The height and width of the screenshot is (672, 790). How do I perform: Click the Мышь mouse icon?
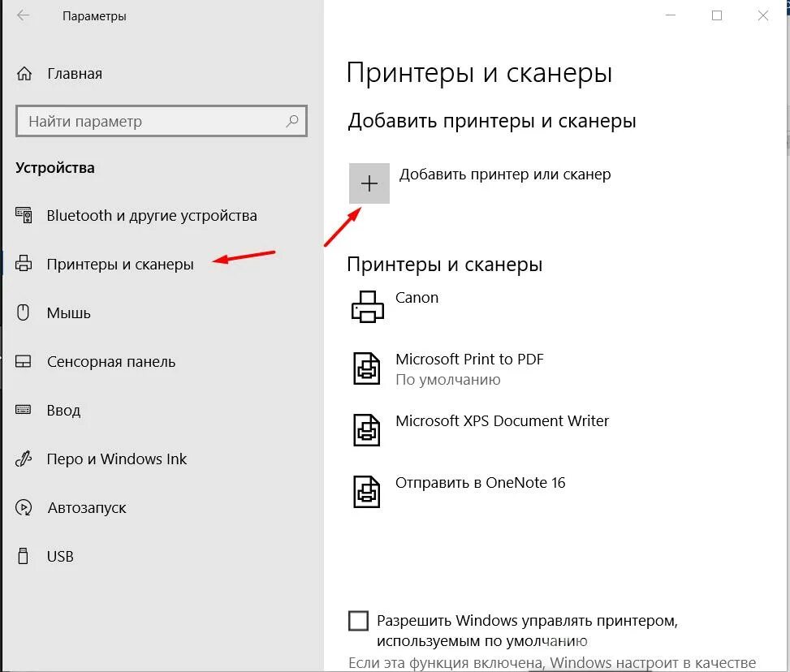click(23, 312)
